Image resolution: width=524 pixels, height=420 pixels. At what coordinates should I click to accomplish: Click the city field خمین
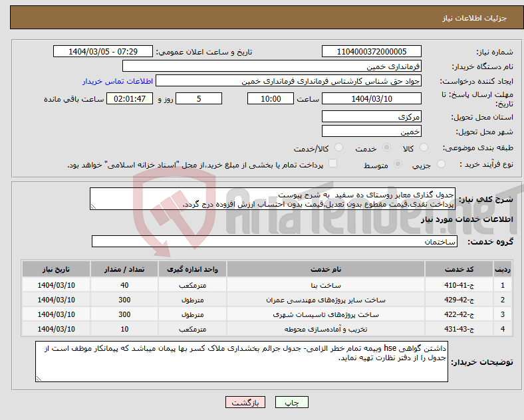[371, 131]
